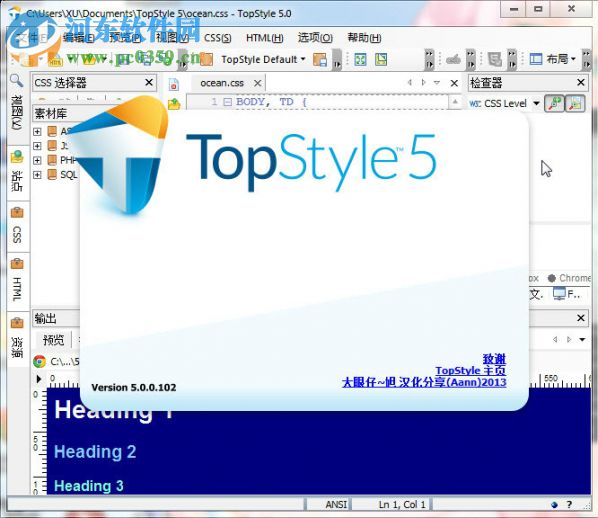Image resolution: width=598 pixels, height=518 pixels.
Task: Open the 布局 layout dropdown
Action: coord(561,59)
